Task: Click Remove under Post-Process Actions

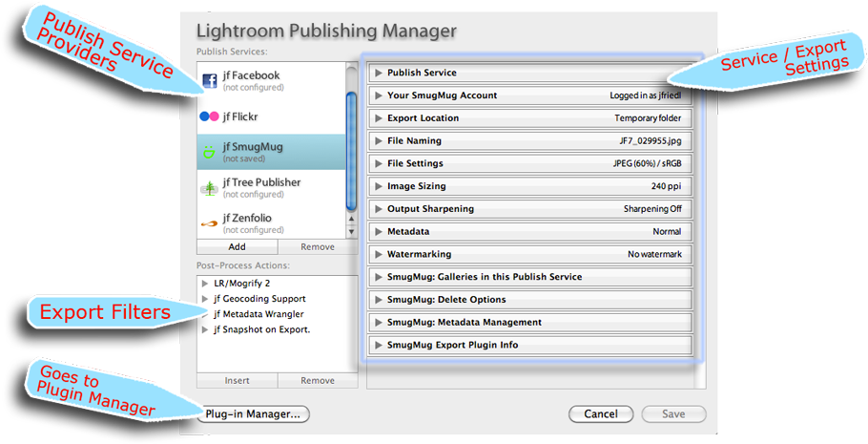Action: 318,381
